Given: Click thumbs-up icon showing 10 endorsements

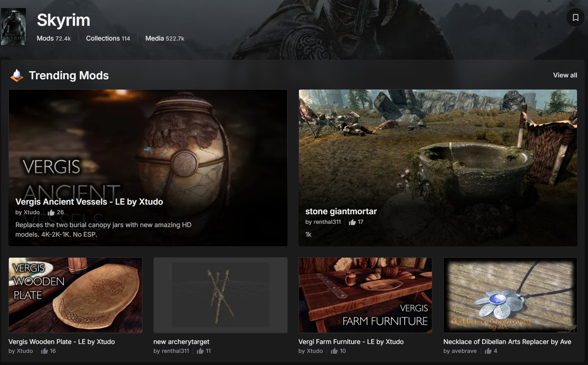Looking at the screenshot, I should click(x=334, y=351).
